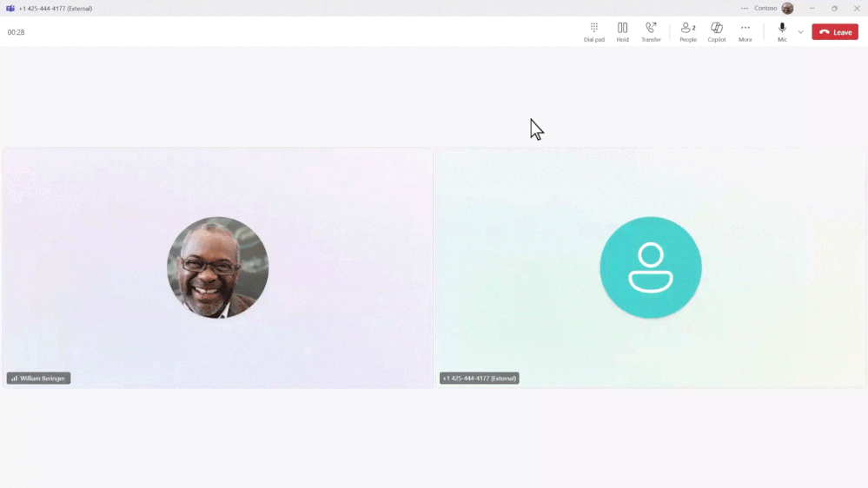Show the People panel
Image resolution: width=868 pixels, height=488 pixels.
pos(688,32)
